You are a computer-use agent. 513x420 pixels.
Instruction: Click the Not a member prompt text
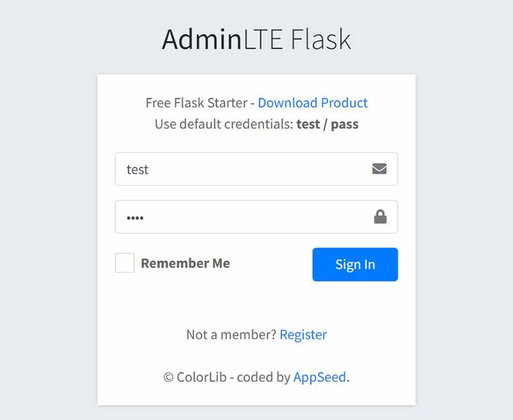coord(231,334)
